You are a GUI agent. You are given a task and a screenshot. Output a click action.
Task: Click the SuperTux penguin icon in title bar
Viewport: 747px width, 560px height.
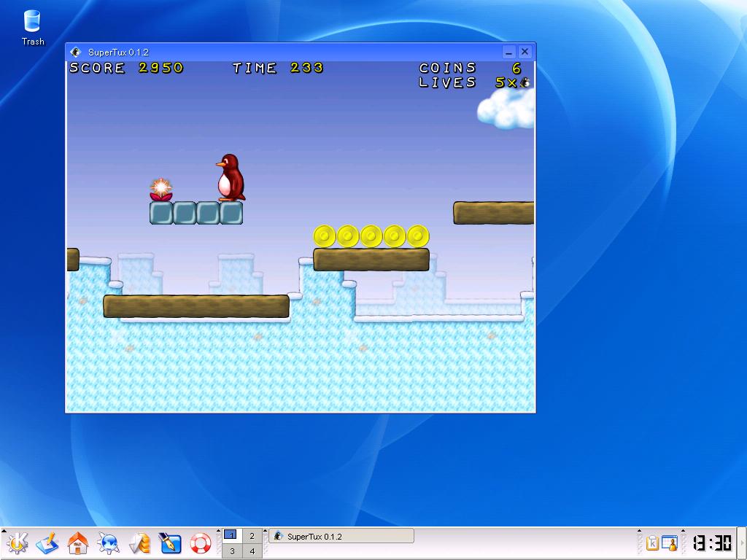pos(75,52)
